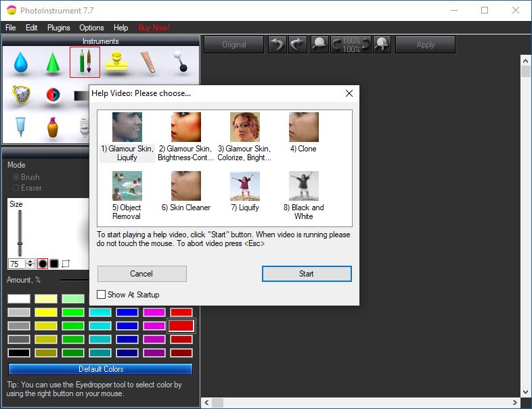This screenshot has width=532, height=409.
Task: Select the melting clock Liquify tool
Action: [21, 95]
